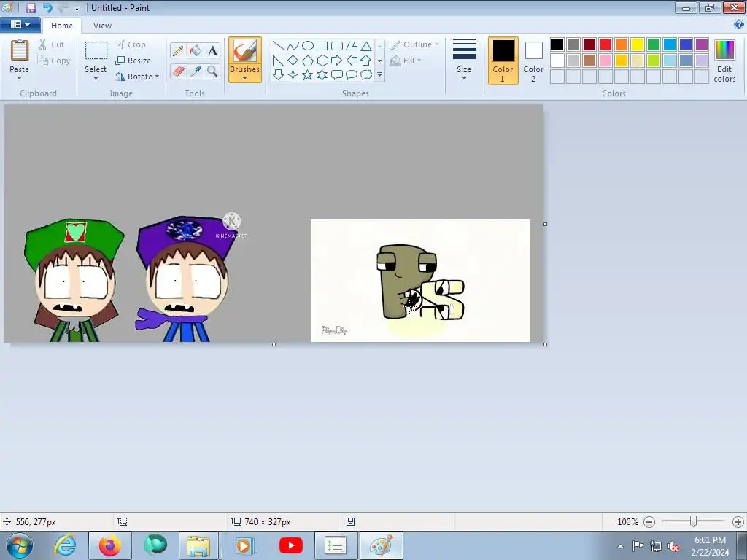This screenshot has width=747, height=560.
Task: Click the Undo arrow in quick access
Action: click(47, 7)
